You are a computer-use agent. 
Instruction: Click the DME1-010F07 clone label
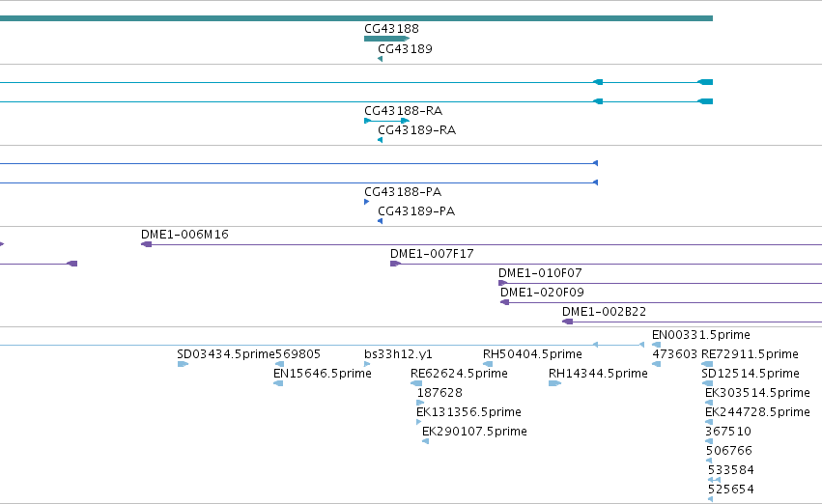point(540,273)
